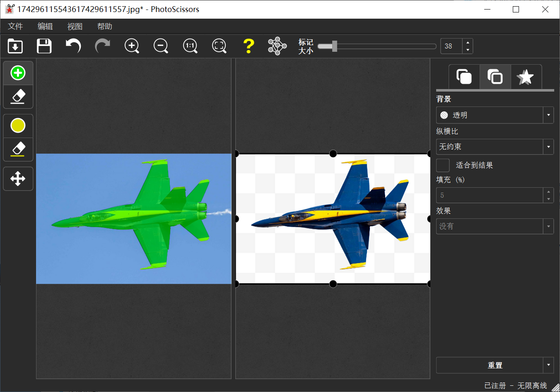Open the 编辑 menu
Viewport: 560px width, 392px height.
(45, 26)
